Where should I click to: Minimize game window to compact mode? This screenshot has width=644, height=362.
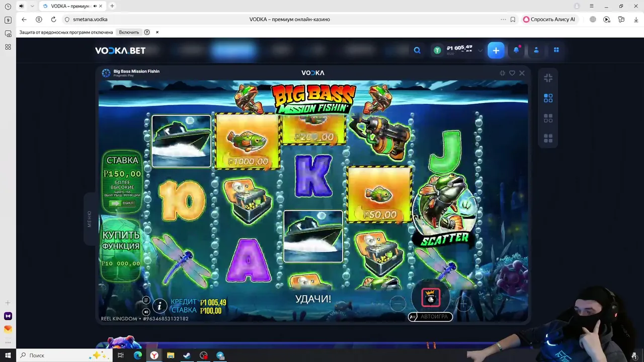[x=502, y=73]
